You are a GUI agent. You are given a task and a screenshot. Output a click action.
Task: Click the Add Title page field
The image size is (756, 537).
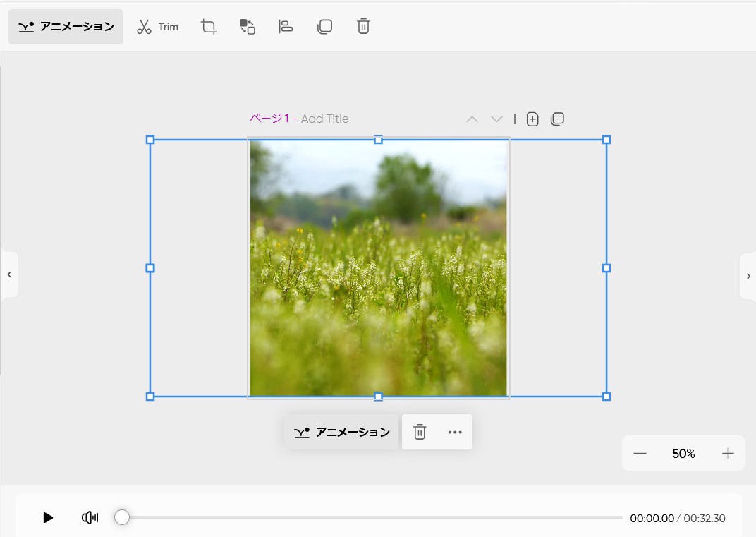click(x=324, y=119)
